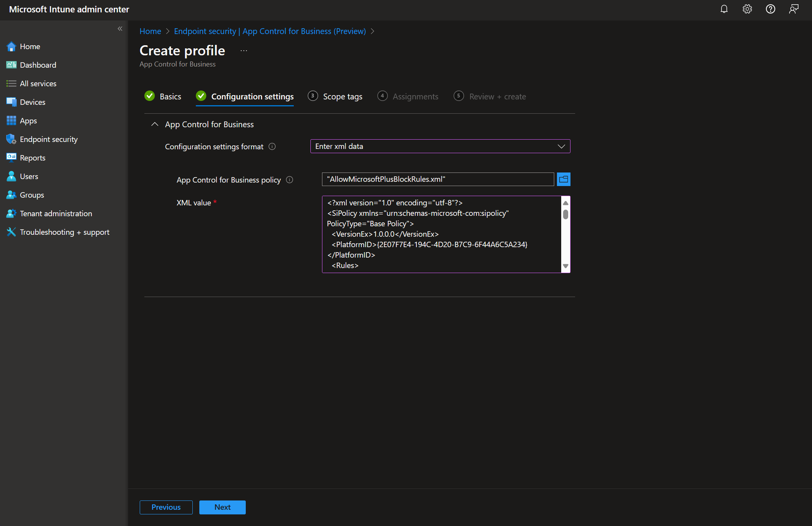This screenshot has height=526, width=812.
Task: Click the XML value scrollbar down arrow
Action: pos(565,266)
